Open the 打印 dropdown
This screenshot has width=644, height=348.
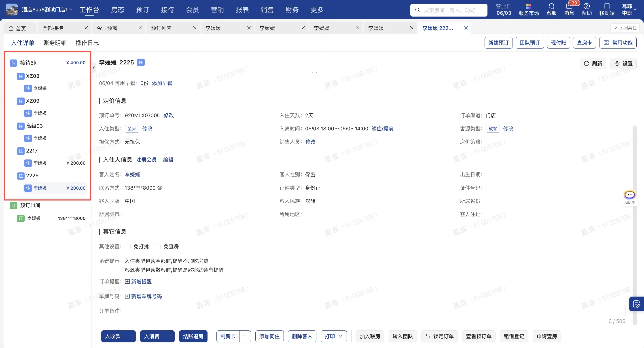pos(333,336)
